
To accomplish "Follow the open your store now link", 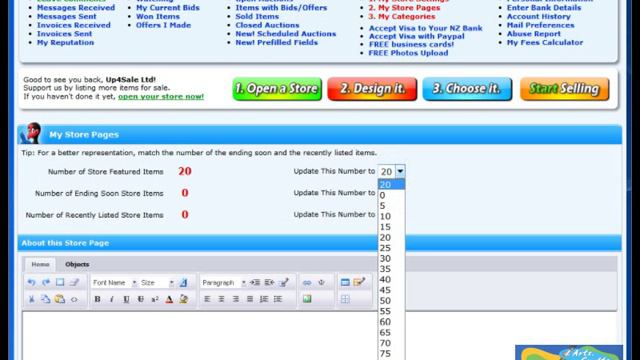I will 161,97.
